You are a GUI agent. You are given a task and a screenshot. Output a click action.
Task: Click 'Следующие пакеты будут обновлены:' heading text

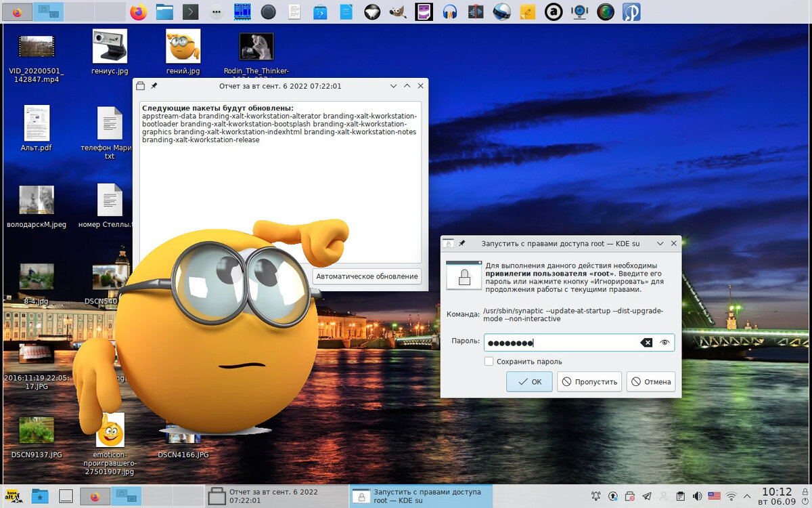(217, 108)
